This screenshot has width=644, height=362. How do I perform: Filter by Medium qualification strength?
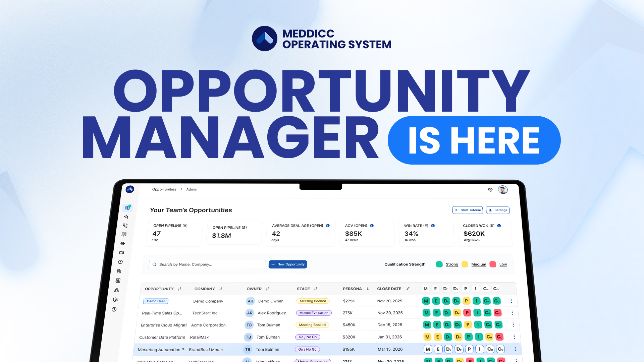click(x=479, y=264)
